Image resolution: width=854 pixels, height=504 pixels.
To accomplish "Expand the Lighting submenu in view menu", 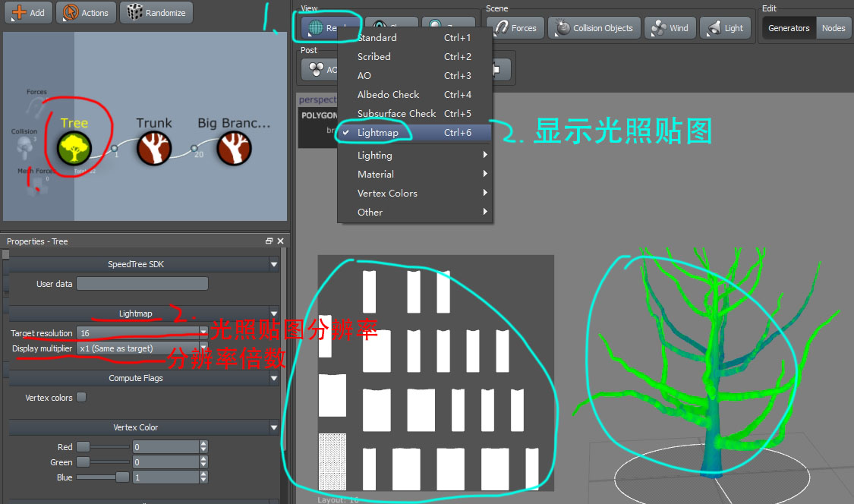I will click(x=374, y=155).
